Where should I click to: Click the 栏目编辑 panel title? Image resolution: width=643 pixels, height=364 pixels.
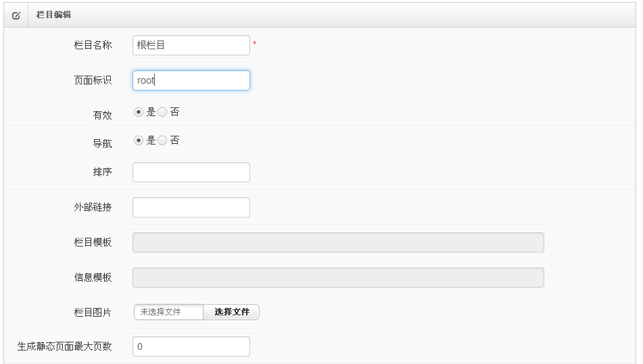pyautogui.click(x=53, y=15)
